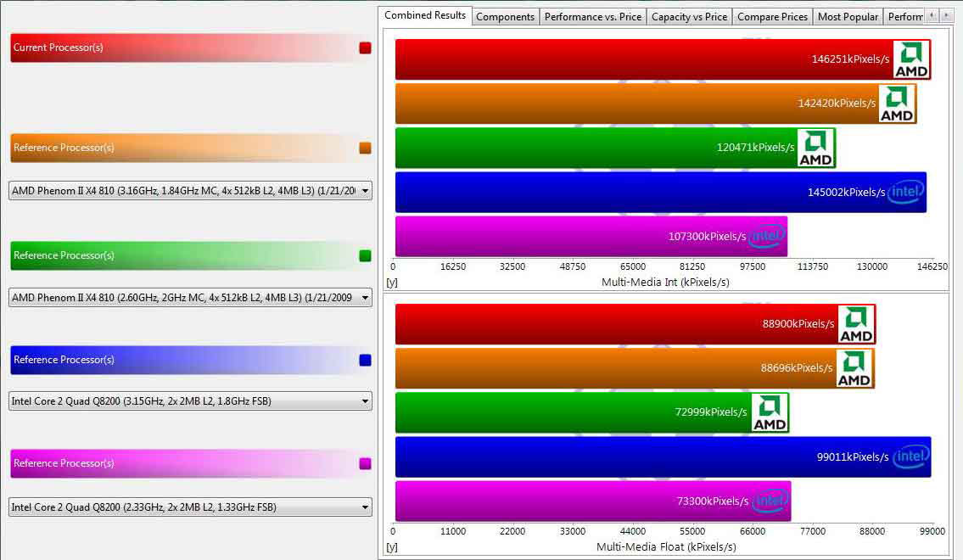963x560 pixels.
Task: Click the green Reference Processor(s) header bar
Action: [191, 255]
